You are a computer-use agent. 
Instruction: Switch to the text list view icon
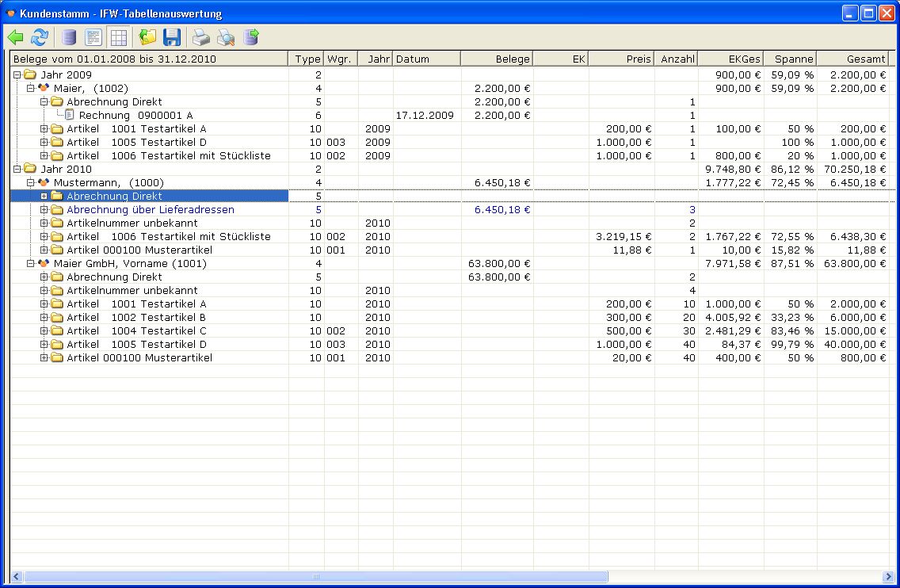point(93,37)
